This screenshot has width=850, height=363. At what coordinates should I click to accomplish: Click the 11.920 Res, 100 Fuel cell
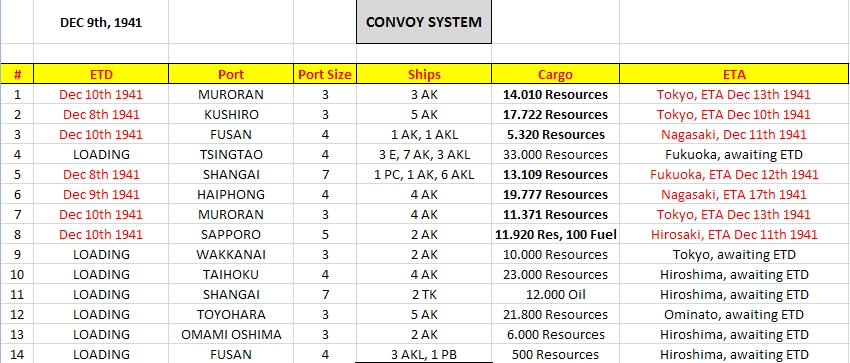coord(555,235)
